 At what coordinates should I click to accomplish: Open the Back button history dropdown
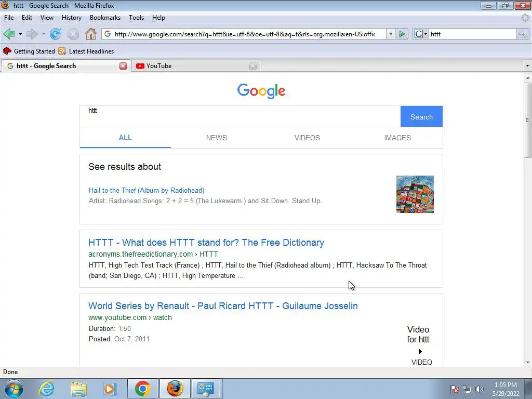(x=20, y=34)
